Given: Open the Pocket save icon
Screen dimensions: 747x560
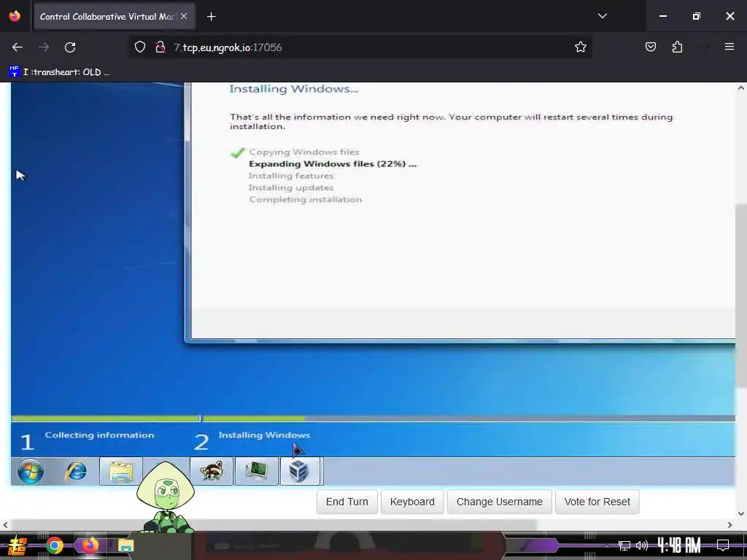Looking at the screenshot, I should pyautogui.click(x=650, y=47).
